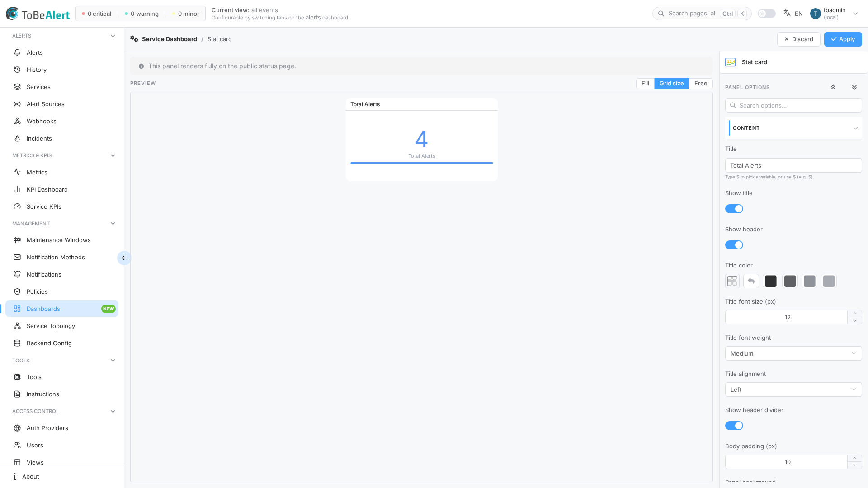Collapse the ALERTS sidebar section
The image size is (868, 488).
pos(113,36)
